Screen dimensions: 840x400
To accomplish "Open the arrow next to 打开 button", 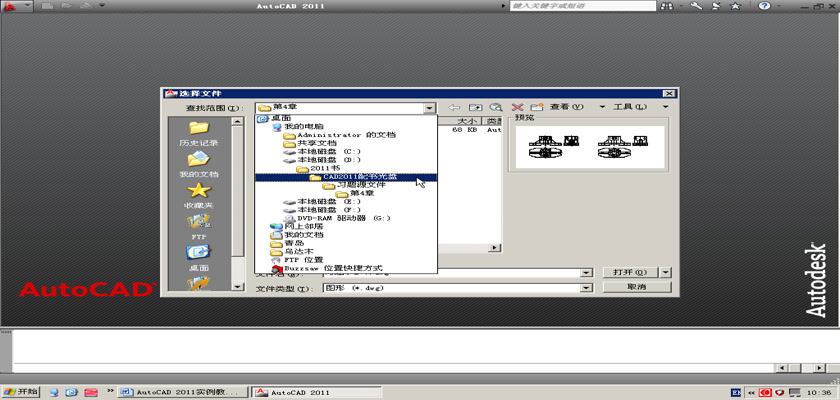I will point(666,272).
